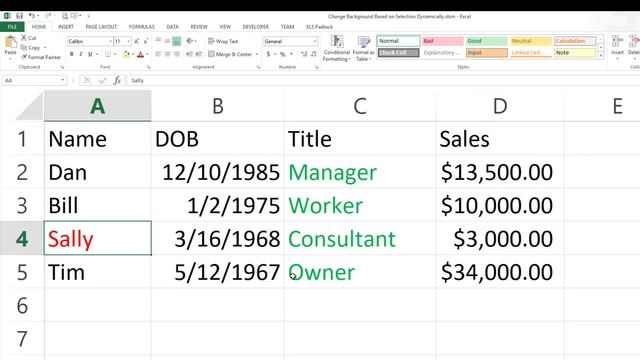
Task: Toggle Italic formatting
Action: click(x=81, y=54)
